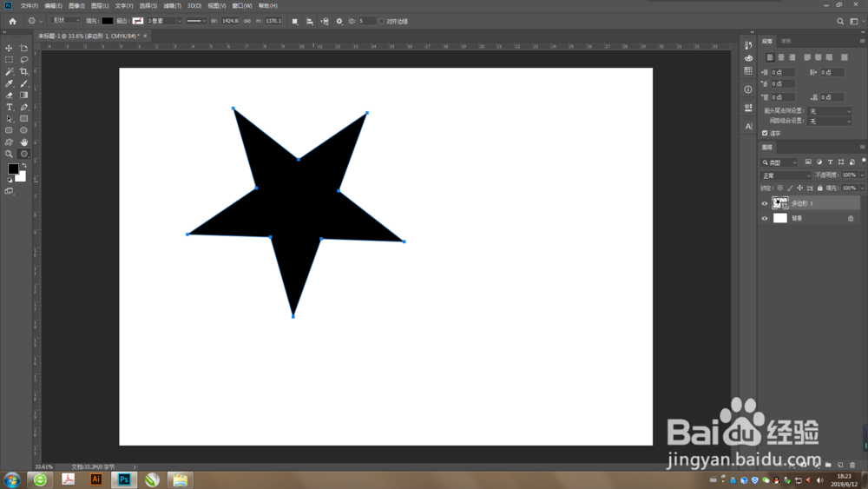Open 形状 tool mode dropdown
This screenshot has width=868, height=489.
click(65, 21)
